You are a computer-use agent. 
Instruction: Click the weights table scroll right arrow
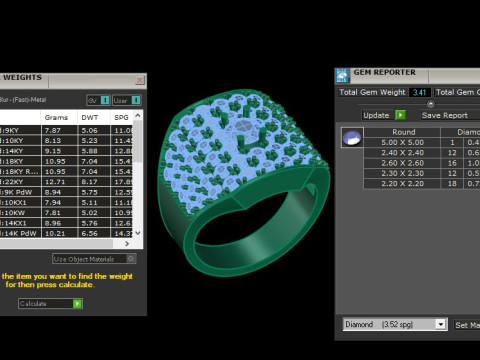click(x=127, y=243)
